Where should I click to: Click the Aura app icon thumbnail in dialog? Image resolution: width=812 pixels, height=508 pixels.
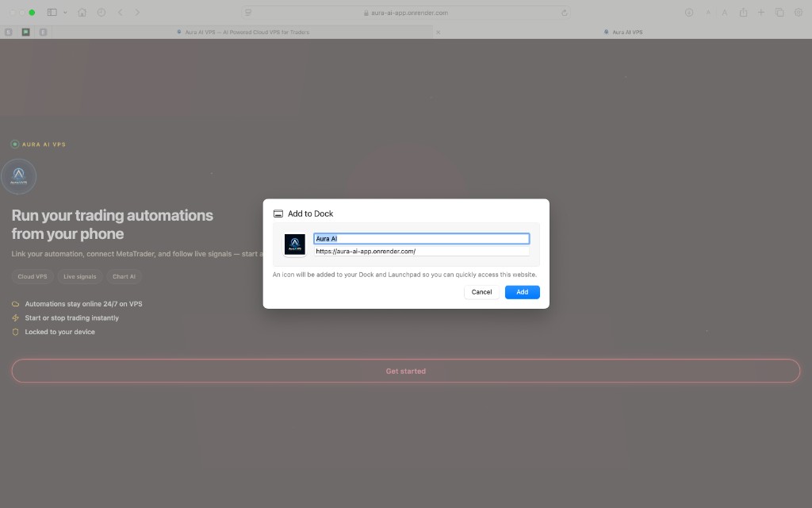tap(295, 244)
